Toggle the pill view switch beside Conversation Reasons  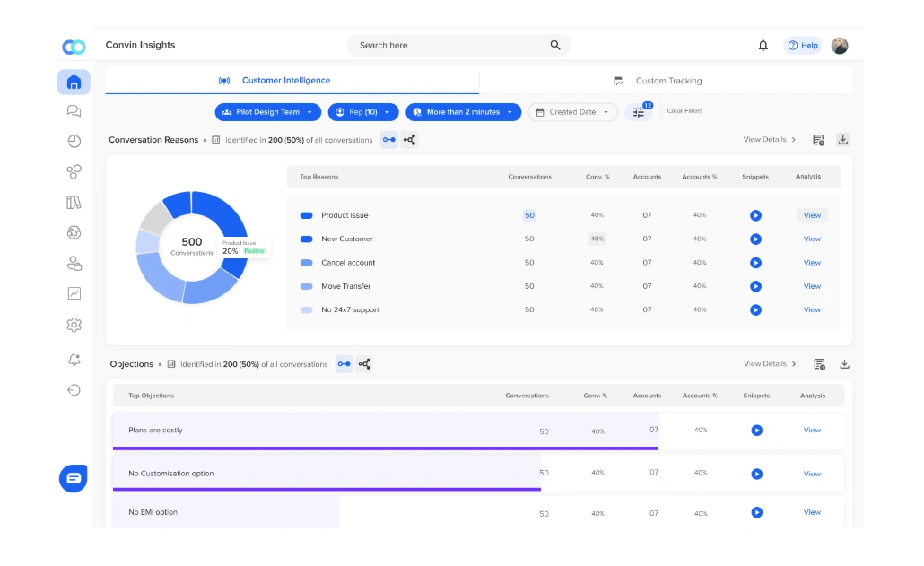coord(388,140)
